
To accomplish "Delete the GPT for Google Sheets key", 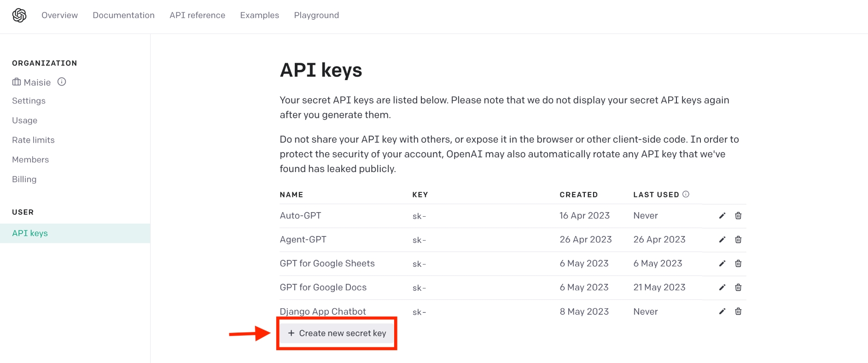I will tap(738, 264).
